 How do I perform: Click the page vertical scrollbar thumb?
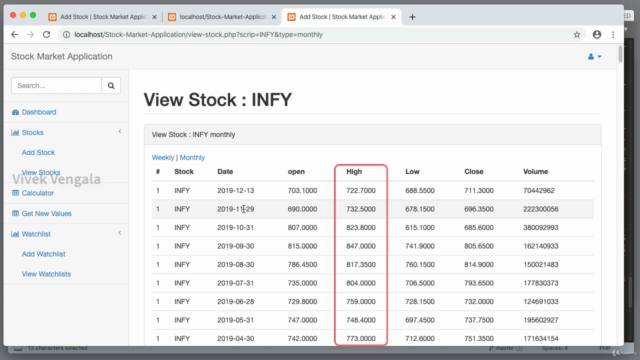[x=620, y=54]
